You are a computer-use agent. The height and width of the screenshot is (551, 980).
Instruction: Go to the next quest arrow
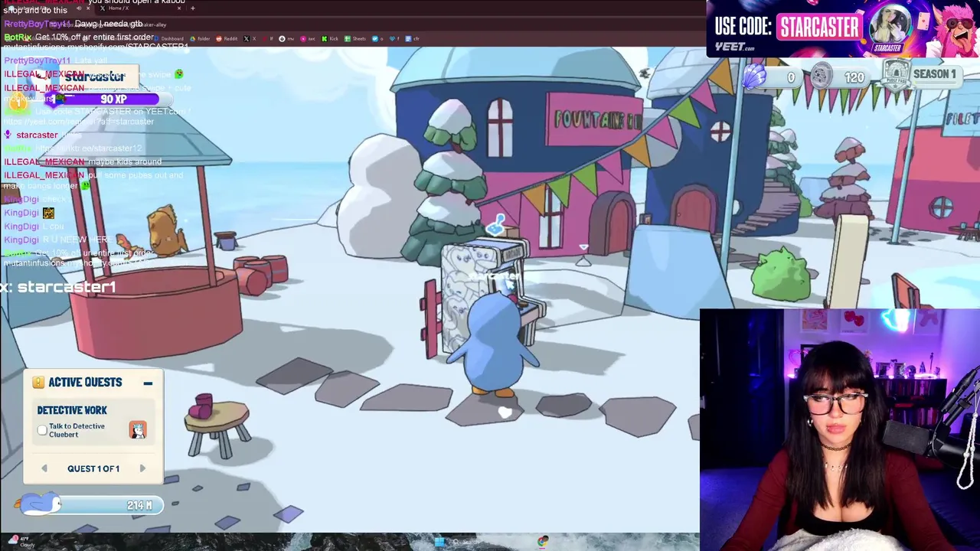click(x=142, y=468)
